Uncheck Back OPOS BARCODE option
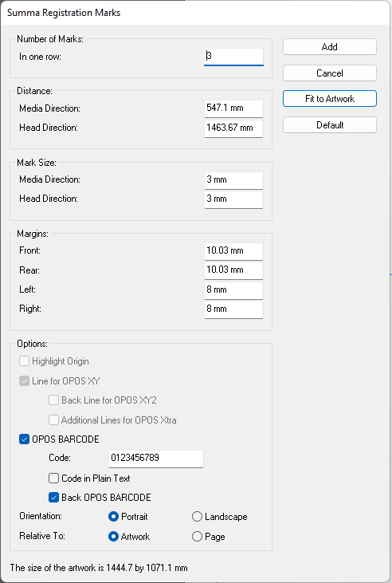392x583 pixels. [54, 498]
